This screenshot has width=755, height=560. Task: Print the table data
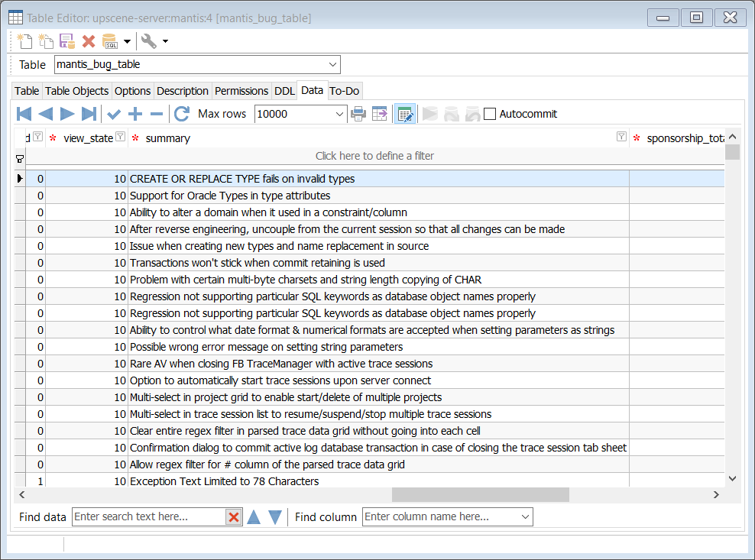point(358,114)
